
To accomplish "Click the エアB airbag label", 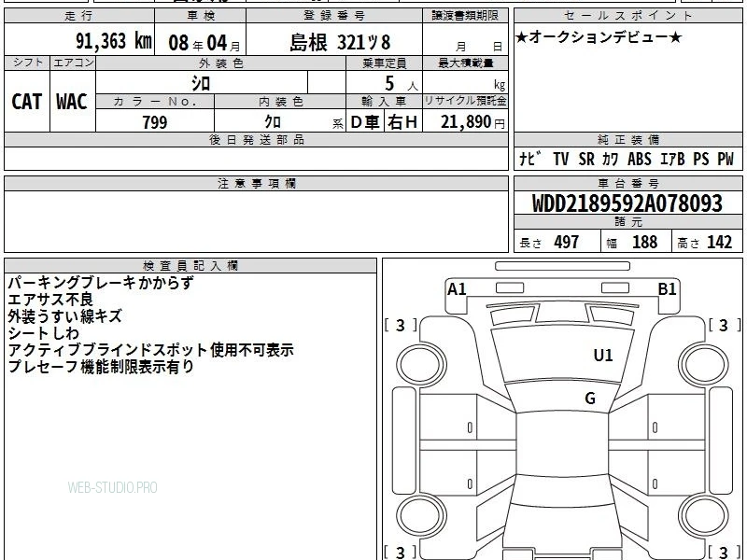I will coord(672,159).
